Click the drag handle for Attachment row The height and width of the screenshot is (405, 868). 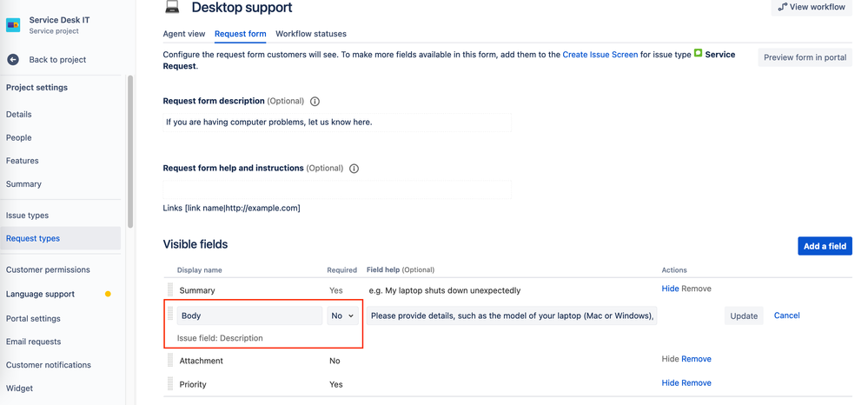170,360
